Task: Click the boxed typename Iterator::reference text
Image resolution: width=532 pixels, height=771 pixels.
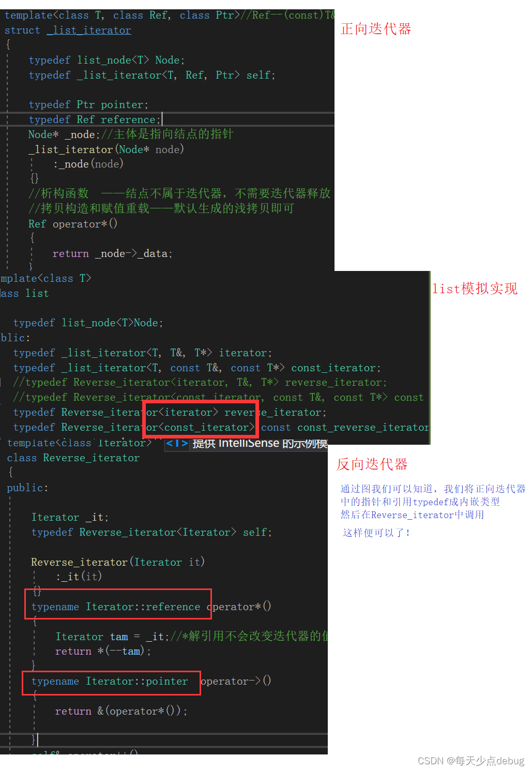Action: [x=116, y=607]
